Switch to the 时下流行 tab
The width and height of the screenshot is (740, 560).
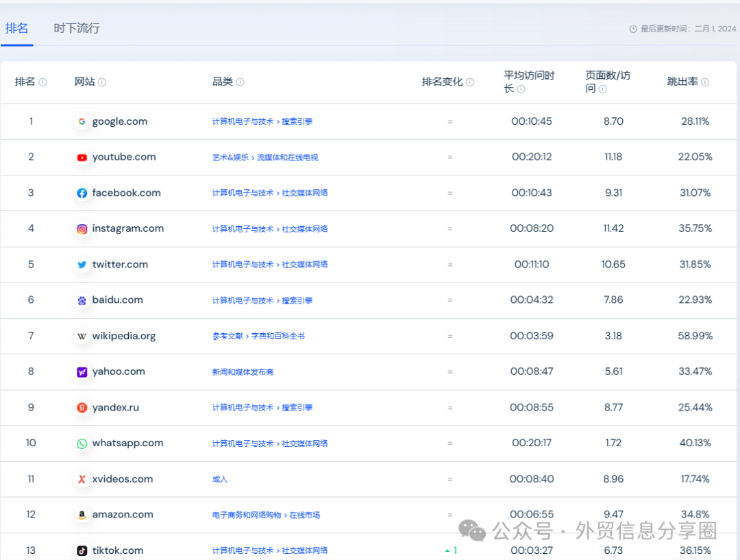(77, 28)
